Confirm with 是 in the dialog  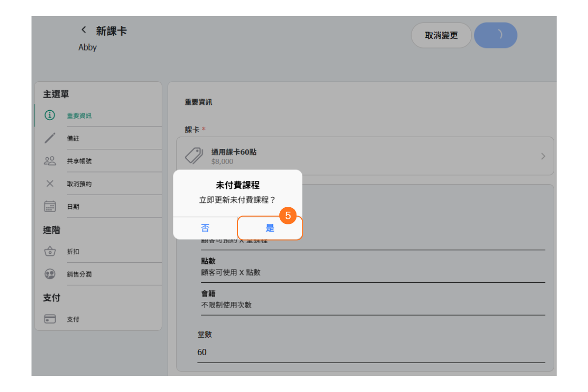pyautogui.click(x=270, y=228)
